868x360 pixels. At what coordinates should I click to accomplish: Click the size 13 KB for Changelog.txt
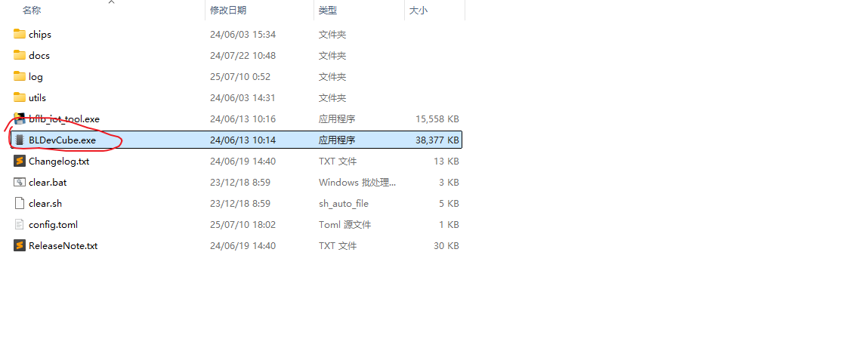pos(446,162)
